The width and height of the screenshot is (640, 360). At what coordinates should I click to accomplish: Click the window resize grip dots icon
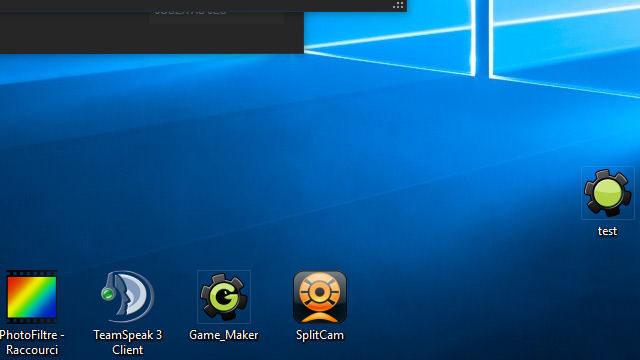pos(398,5)
